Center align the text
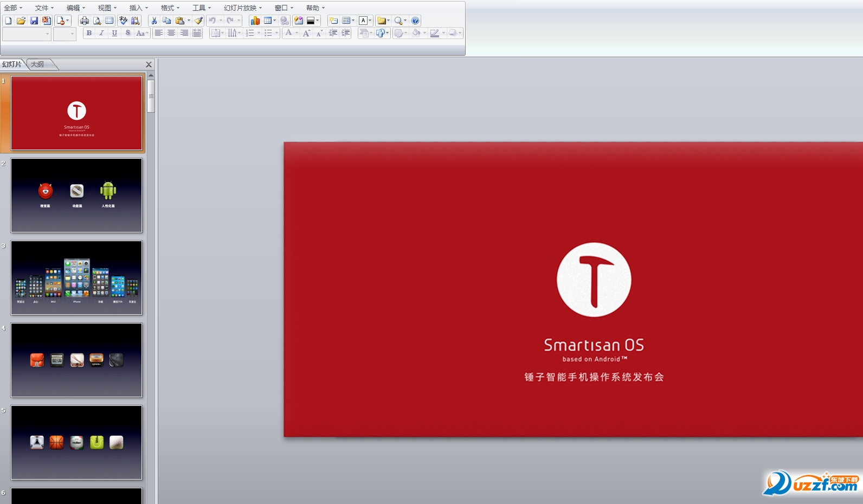 171,33
